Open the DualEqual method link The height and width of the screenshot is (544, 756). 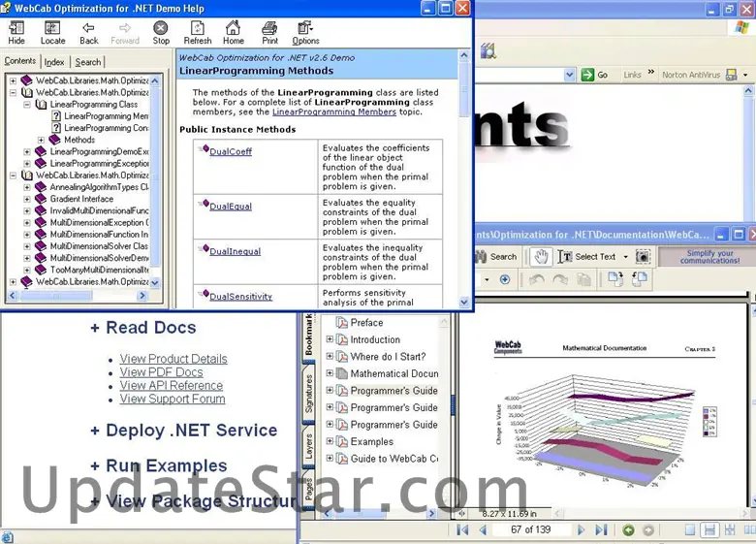[231, 207]
